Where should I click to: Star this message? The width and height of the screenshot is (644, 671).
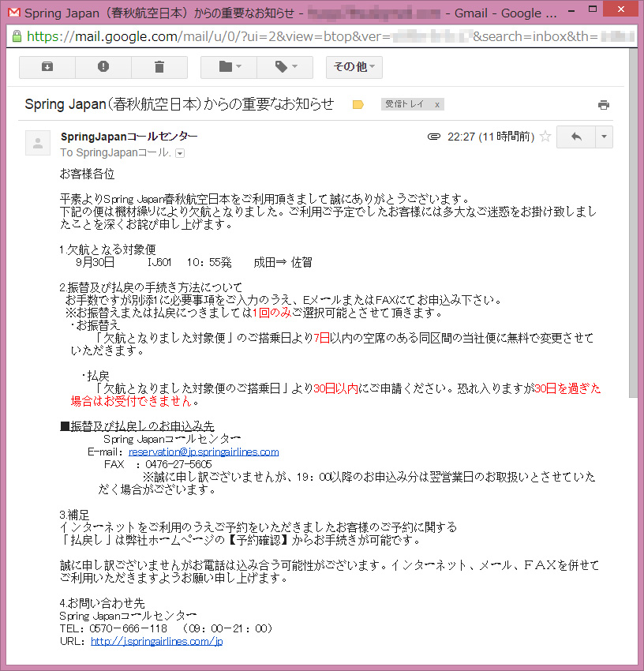(545, 137)
